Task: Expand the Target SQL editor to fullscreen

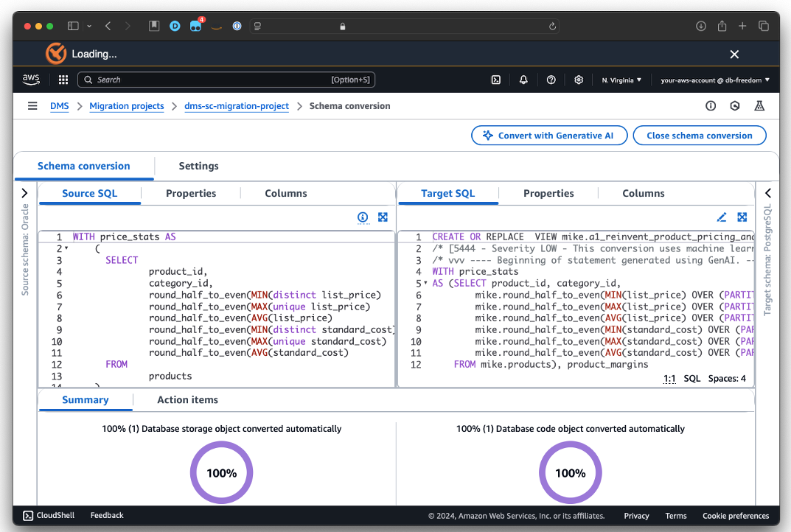Action: (742, 217)
